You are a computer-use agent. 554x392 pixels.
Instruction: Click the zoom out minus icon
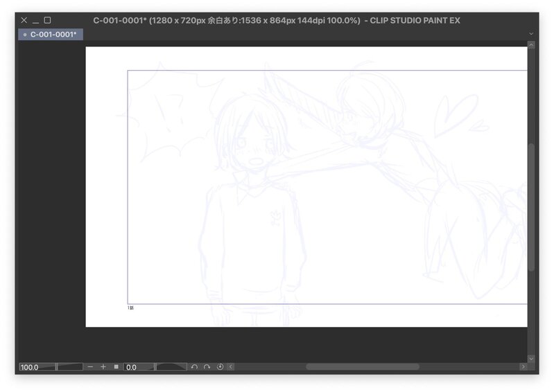(90, 367)
